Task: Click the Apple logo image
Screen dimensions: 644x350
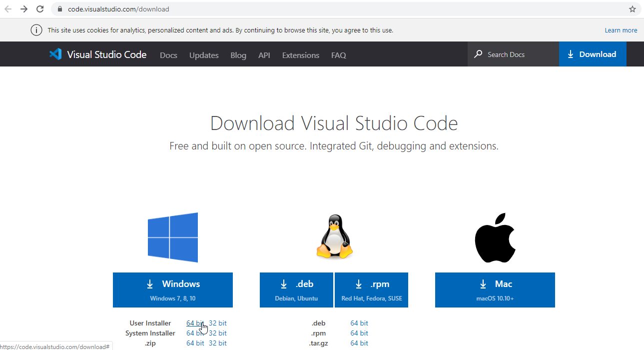Action: [495, 237]
